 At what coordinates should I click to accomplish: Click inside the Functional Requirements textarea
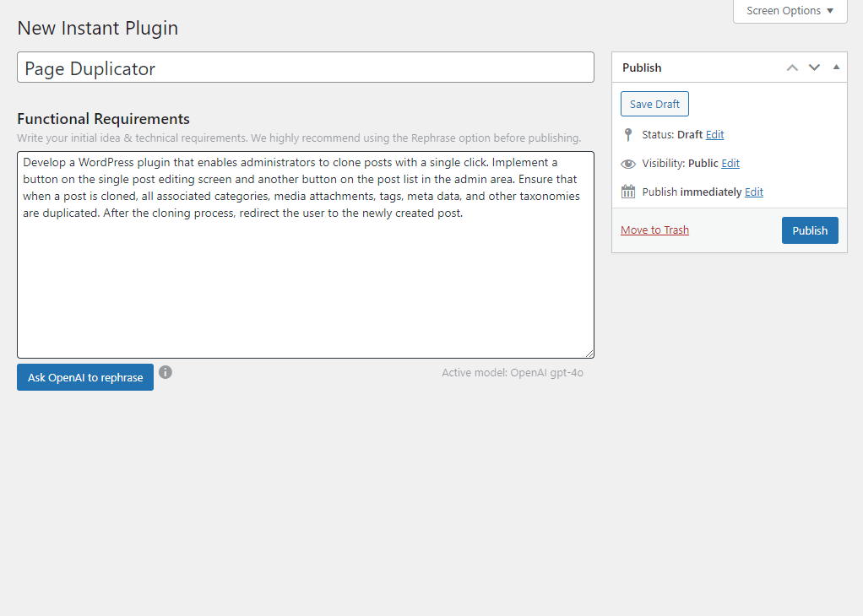click(x=304, y=253)
